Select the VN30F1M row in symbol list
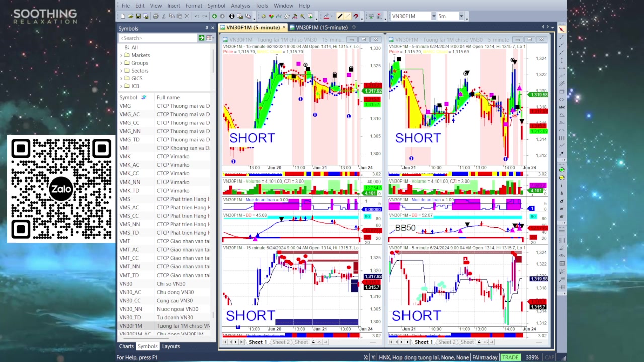This screenshot has width=644, height=362. click(164, 326)
